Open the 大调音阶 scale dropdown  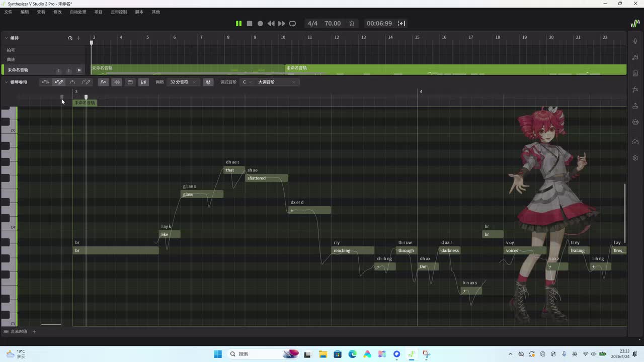pos(277,82)
